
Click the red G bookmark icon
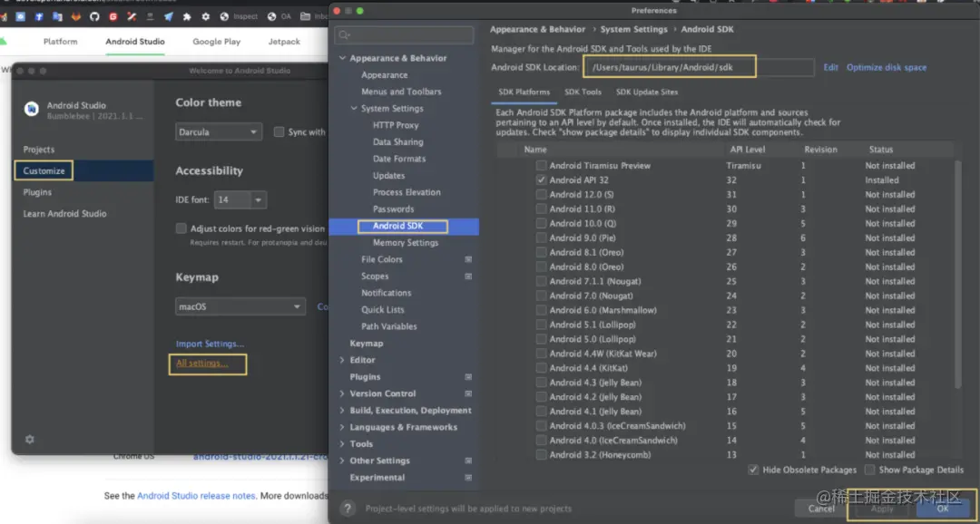click(x=113, y=17)
